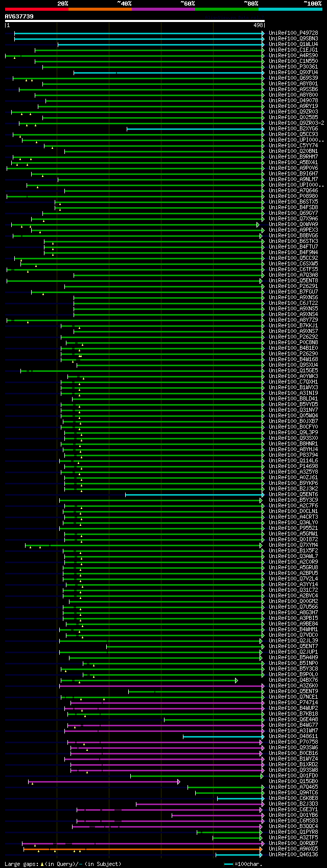Click the UniRef100_B0CFY0 hit label
Screen dimensions: 327x868
click(293, 427)
